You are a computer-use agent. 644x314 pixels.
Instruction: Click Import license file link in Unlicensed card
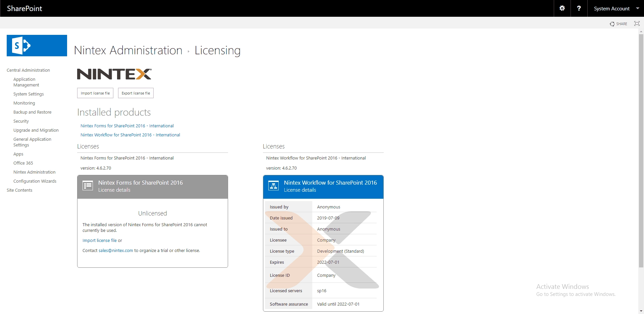100,240
